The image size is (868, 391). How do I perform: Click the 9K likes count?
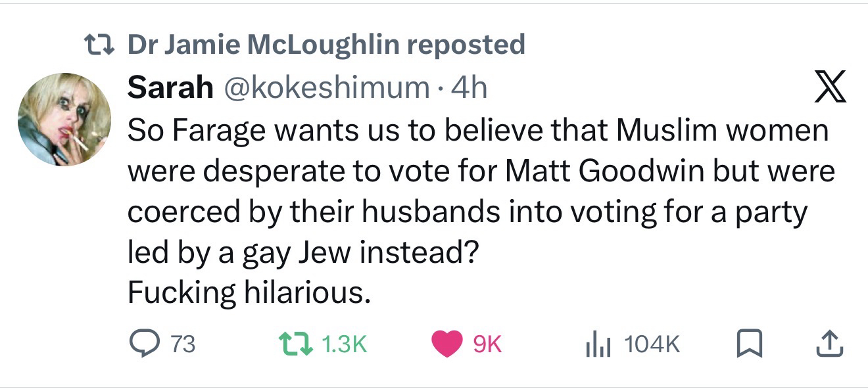(x=487, y=344)
